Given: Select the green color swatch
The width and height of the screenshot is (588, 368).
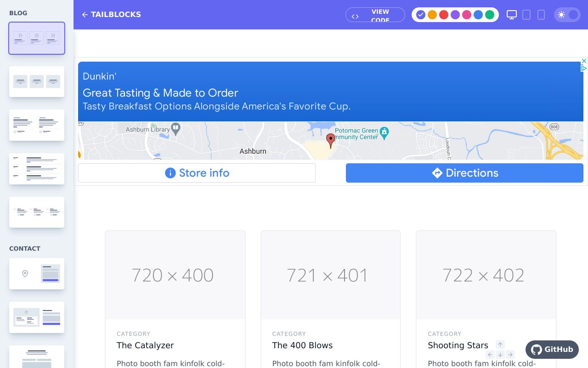Looking at the screenshot, I should [x=490, y=15].
